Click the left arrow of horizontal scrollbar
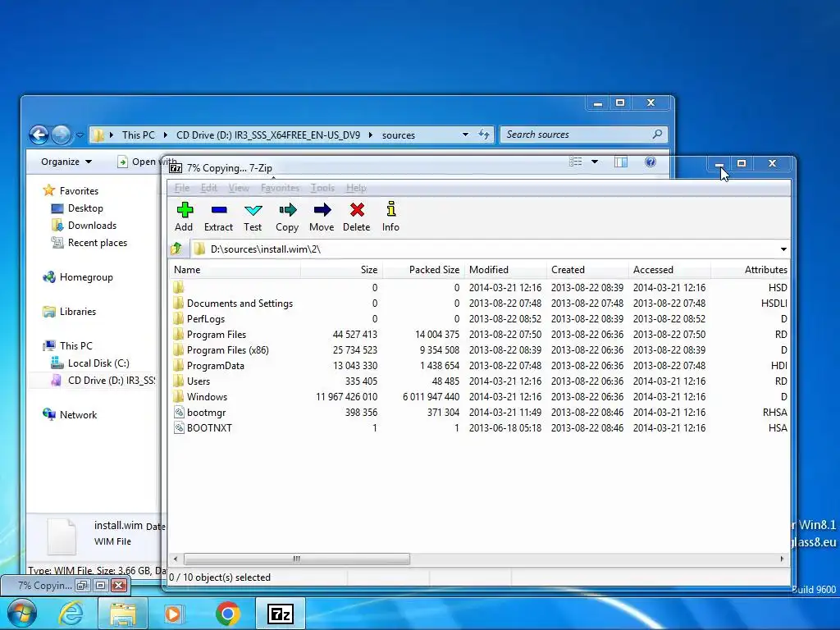 click(176, 559)
